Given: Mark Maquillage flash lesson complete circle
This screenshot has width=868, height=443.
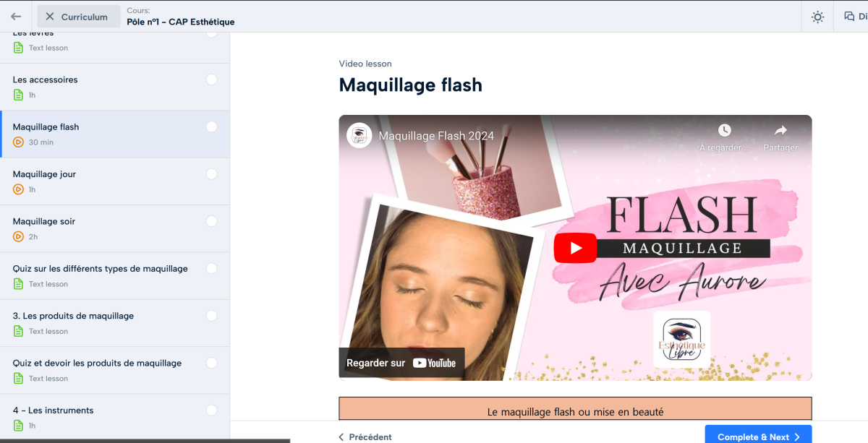Looking at the screenshot, I should 211,127.
